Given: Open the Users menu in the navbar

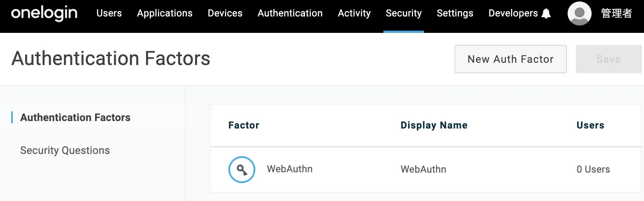Looking at the screenshot, I should [109, 13].
